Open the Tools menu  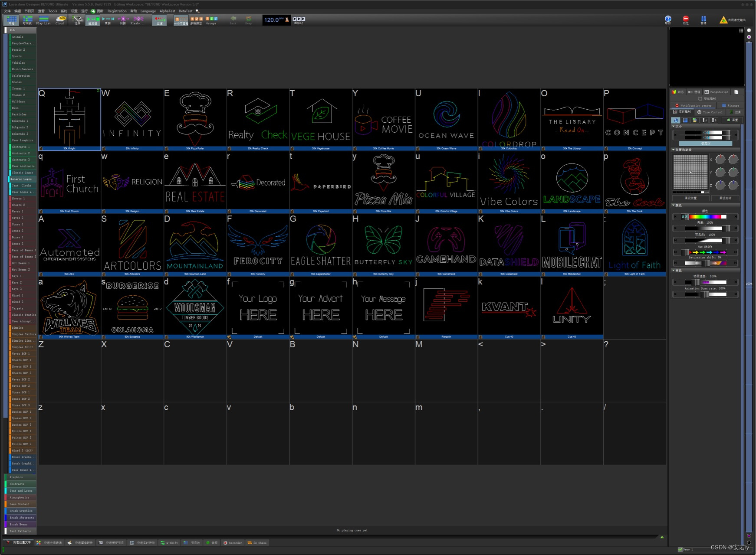coord(53,11)
